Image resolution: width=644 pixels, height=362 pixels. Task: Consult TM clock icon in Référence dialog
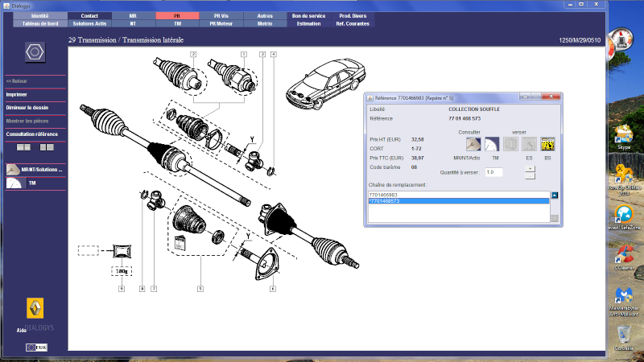pos(492,144)
